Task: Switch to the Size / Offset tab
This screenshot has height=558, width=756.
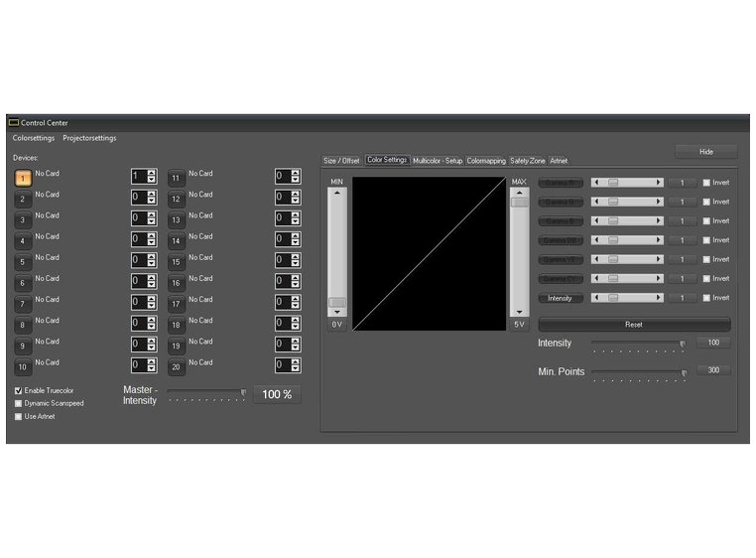Action: pyautogui.click(x=342, y=161)
